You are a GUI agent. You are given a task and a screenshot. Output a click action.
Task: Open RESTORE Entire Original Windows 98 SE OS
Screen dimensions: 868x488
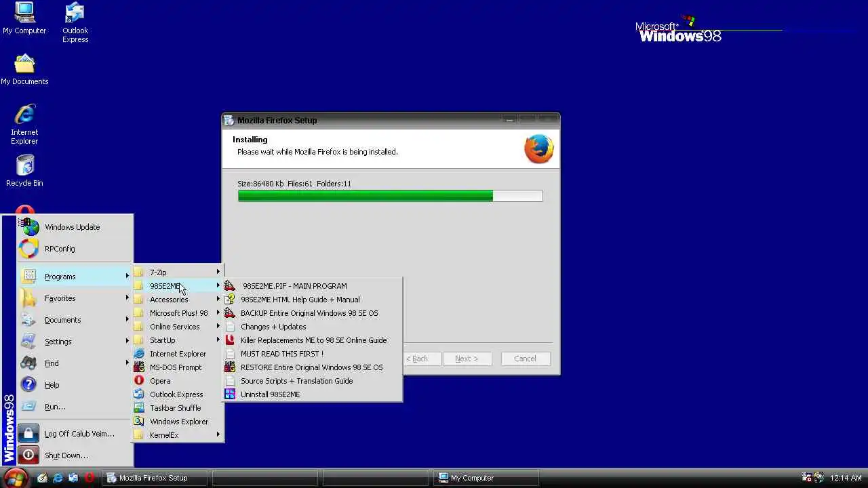pyautogui.click(x=313, y=367)
